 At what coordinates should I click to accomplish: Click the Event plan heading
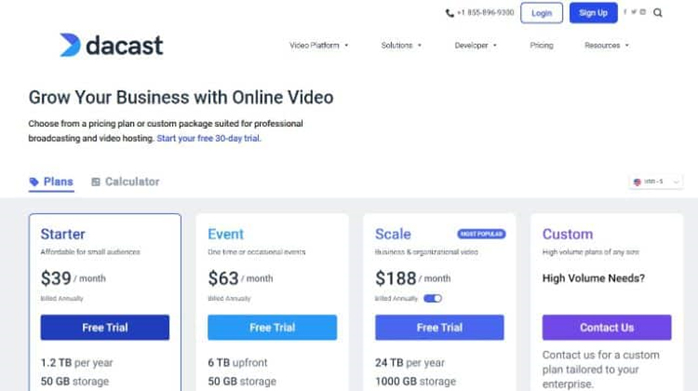(x=226, y=234)
